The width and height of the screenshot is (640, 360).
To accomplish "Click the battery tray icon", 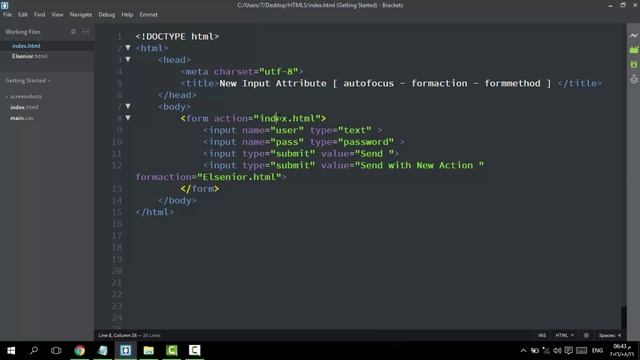I will [535, 350].
